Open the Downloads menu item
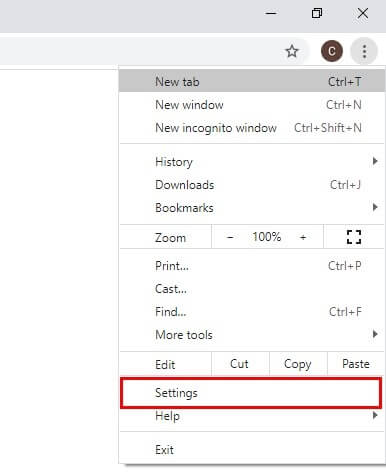 click(252, 185)
